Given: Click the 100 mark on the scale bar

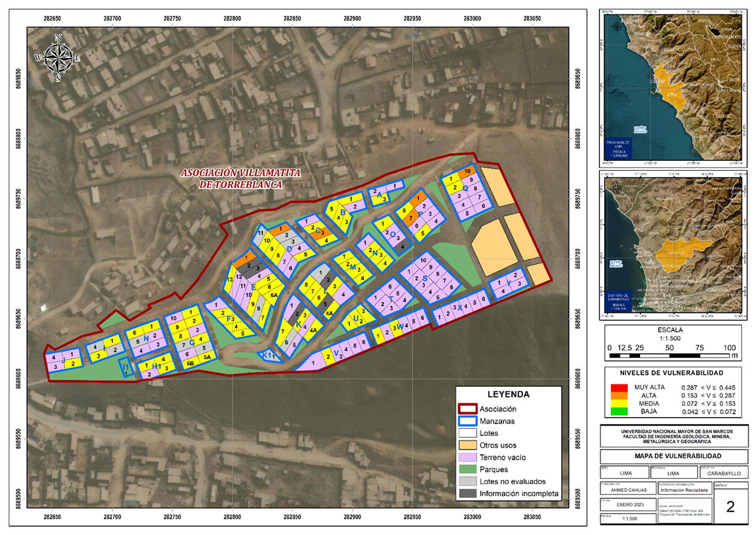Looking at the screenshot, I should pyautogui.click(x=729, y=347).
